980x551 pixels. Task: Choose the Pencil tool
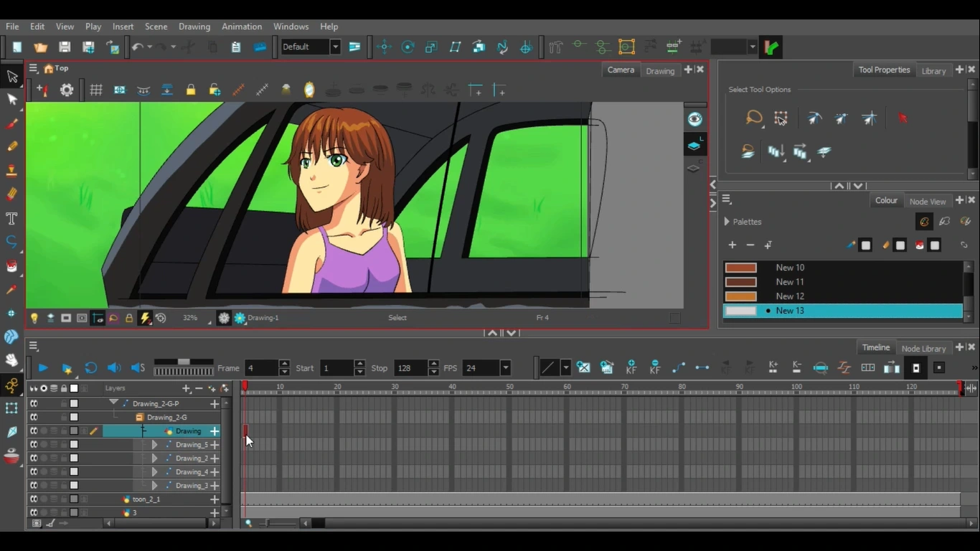click(12, 146)
